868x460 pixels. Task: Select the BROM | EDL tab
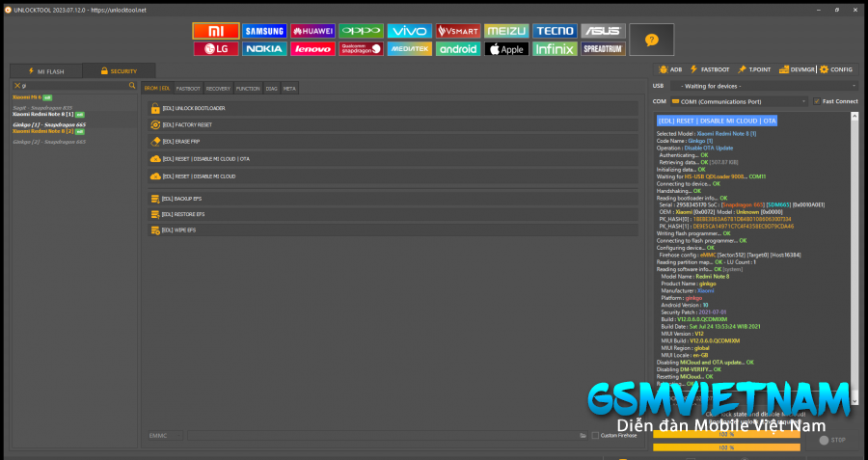pyautogui.click(x=157, y=89)
